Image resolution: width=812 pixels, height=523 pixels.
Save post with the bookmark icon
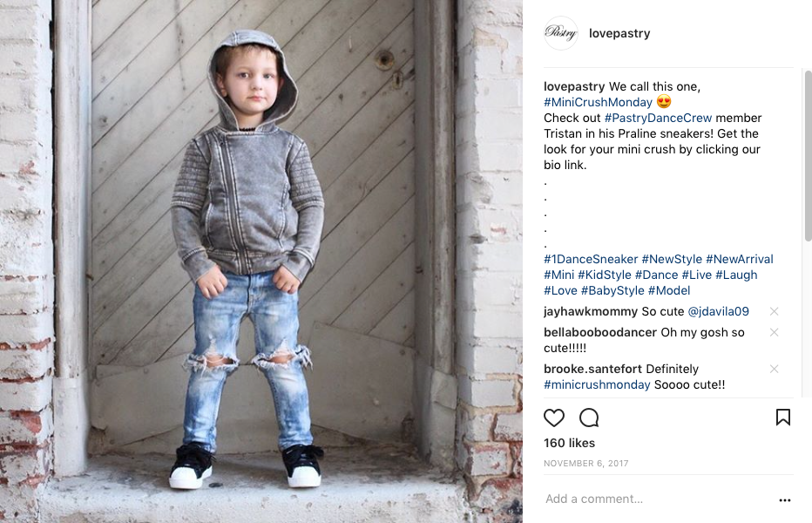783,418
